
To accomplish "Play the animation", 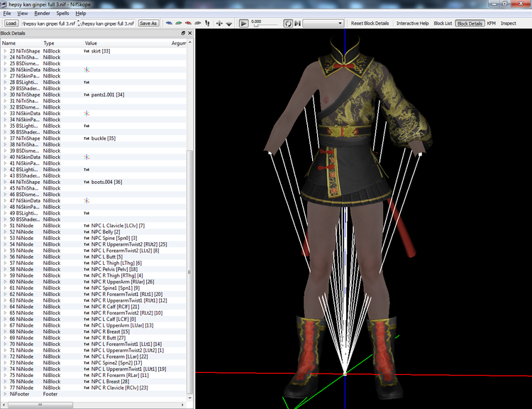I will [x=243, y=23].
